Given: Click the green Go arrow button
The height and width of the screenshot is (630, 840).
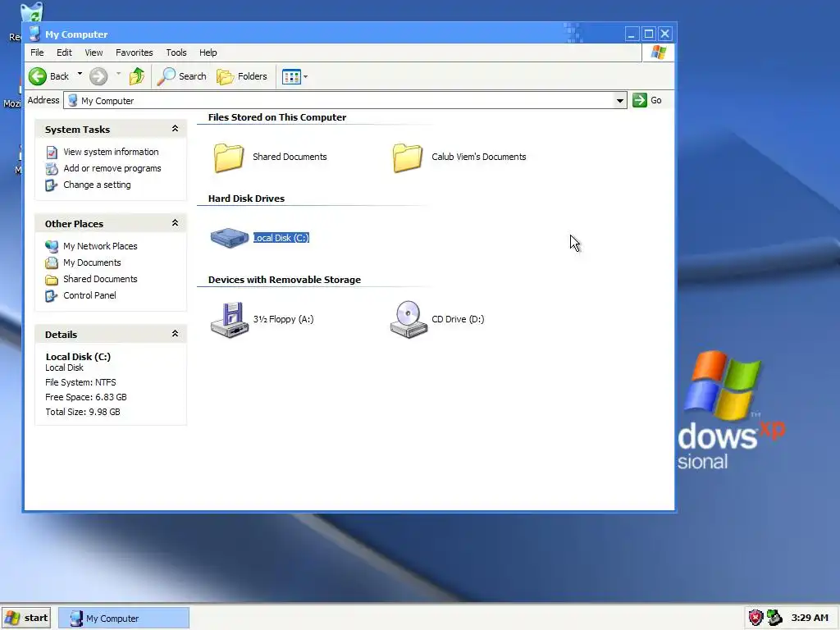Looking at the screenshot, I should pos(640,100).
